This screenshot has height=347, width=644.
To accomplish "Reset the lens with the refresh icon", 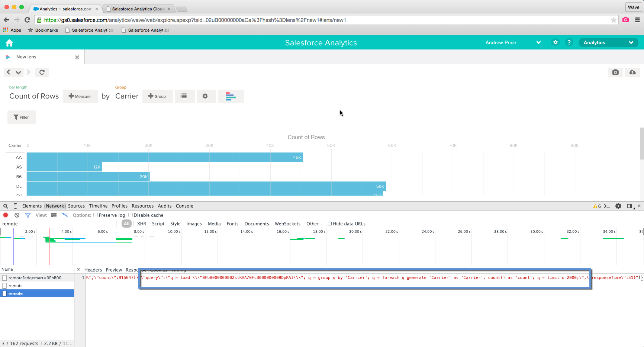I will tap(42, 72).
